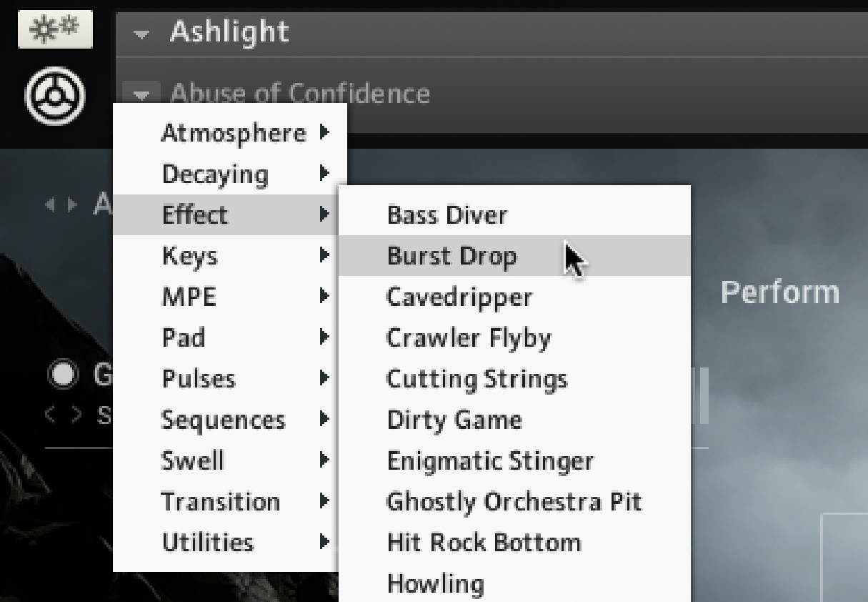Open the Transition submenu
The width and height of the screenshot is (868, 602).
[x=220, y=501]
